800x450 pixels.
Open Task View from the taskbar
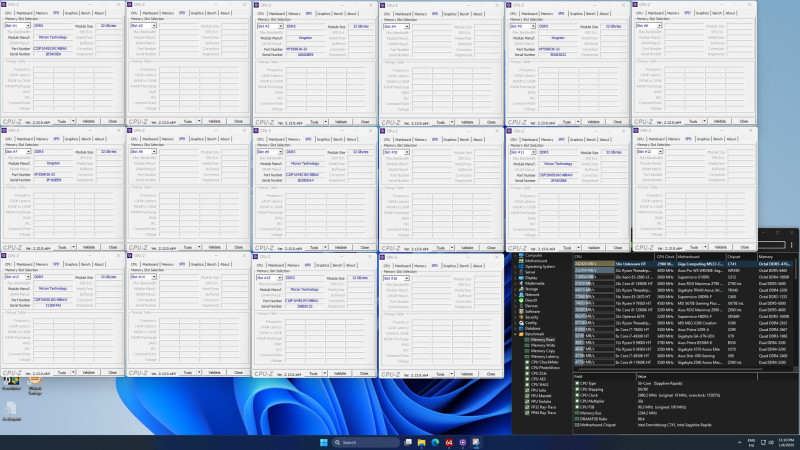tap(408, 442)
